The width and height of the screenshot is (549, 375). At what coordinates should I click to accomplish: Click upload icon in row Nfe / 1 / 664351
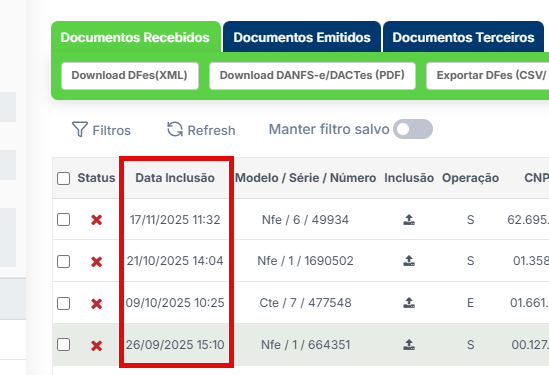[409, 345]
